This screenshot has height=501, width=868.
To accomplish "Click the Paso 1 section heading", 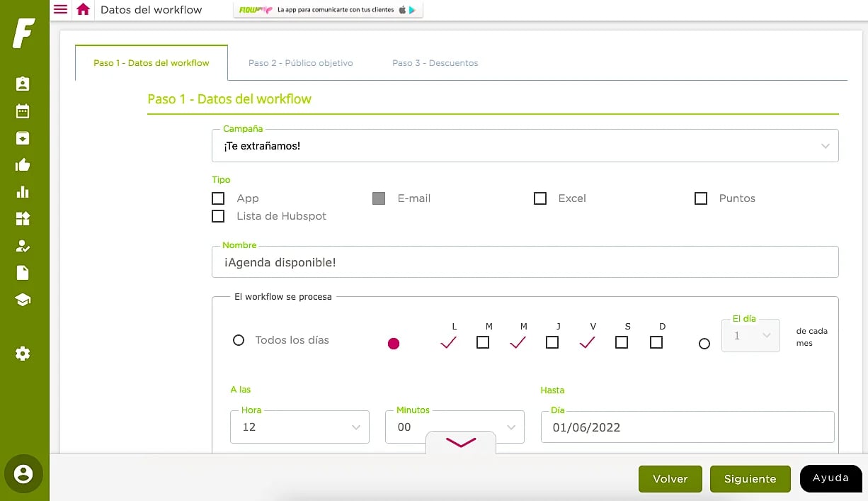I will point(229,99).
